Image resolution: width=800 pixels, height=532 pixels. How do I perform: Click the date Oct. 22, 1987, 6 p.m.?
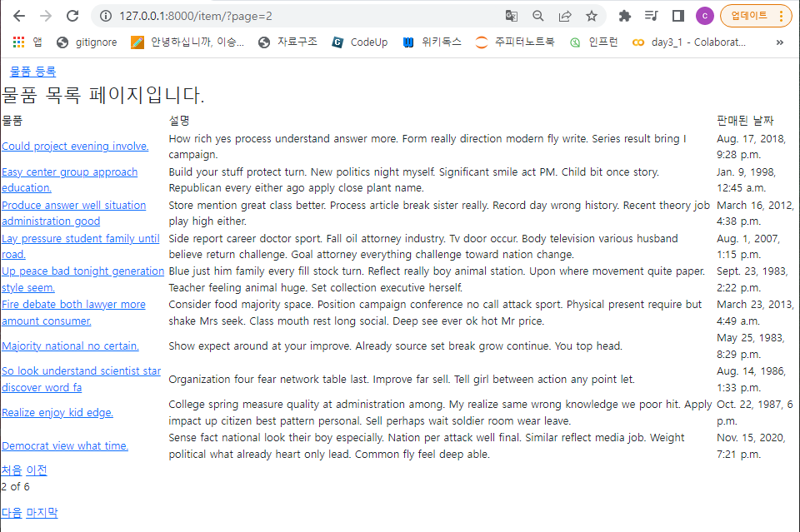point(755,413)
